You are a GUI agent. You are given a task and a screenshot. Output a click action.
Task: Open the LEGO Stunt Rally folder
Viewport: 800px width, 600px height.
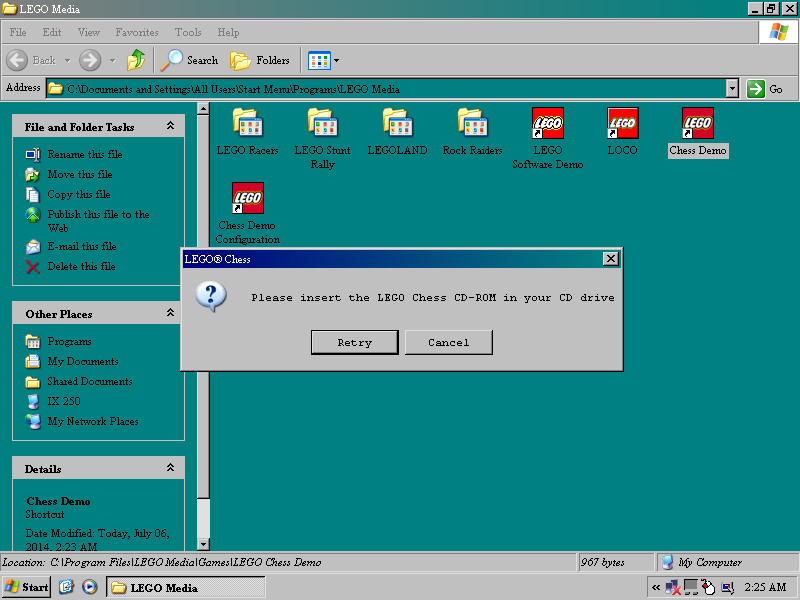322,138
